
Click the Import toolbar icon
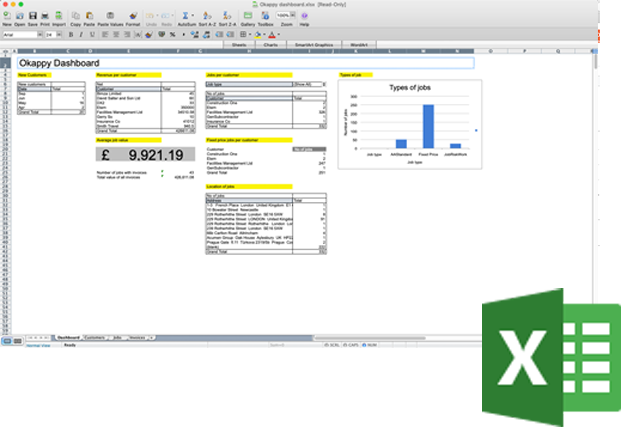point(59,16)
